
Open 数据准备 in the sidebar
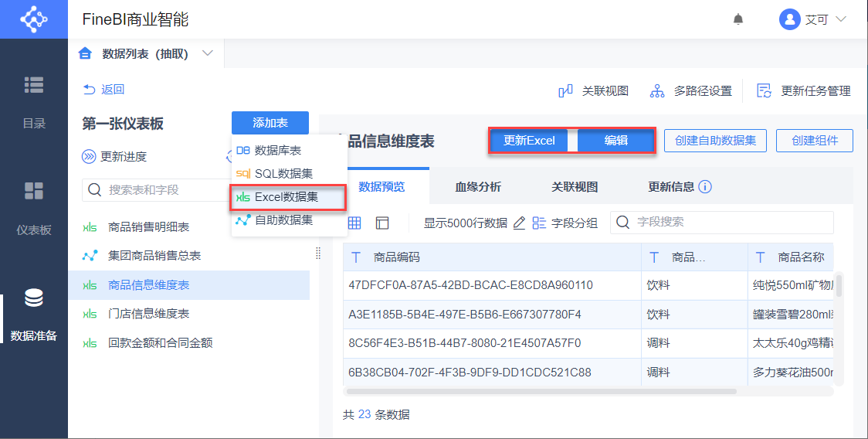(x=34, y=315)
